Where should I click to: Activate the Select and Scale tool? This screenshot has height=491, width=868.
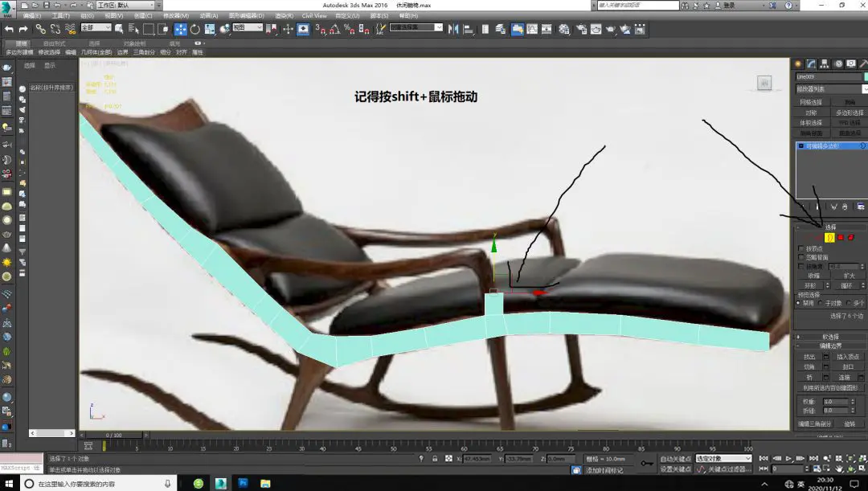(x=210, y=30)
